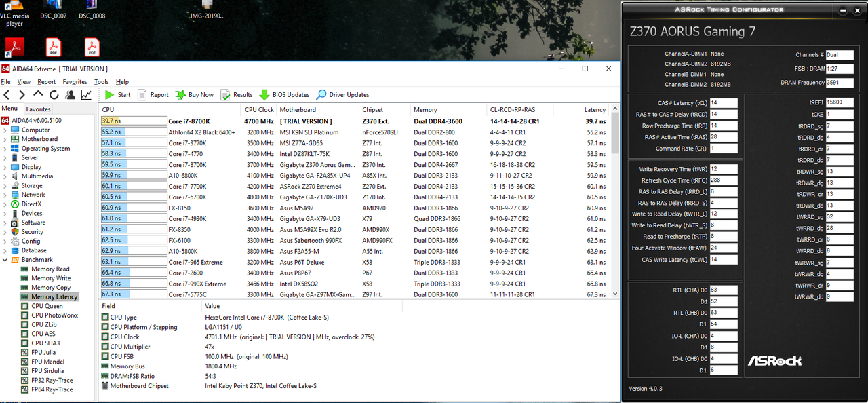Switch to the Menu tab in sidebar
The width and height of the screenshot is (868, 403).
pos(9,109)
